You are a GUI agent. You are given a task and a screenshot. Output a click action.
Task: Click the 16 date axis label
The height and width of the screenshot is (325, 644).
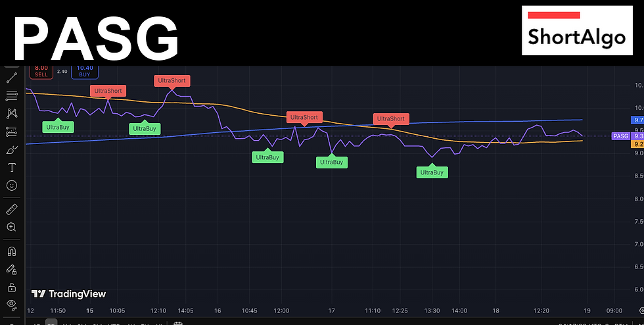point(218,311)
